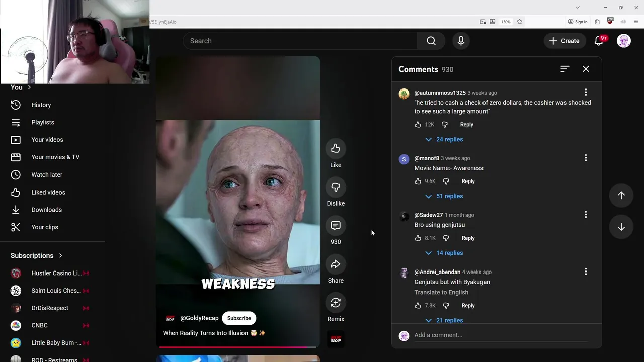Open the GoldyRecap sound thumbnail under Remix
The image size is (644, 362).
336,339
